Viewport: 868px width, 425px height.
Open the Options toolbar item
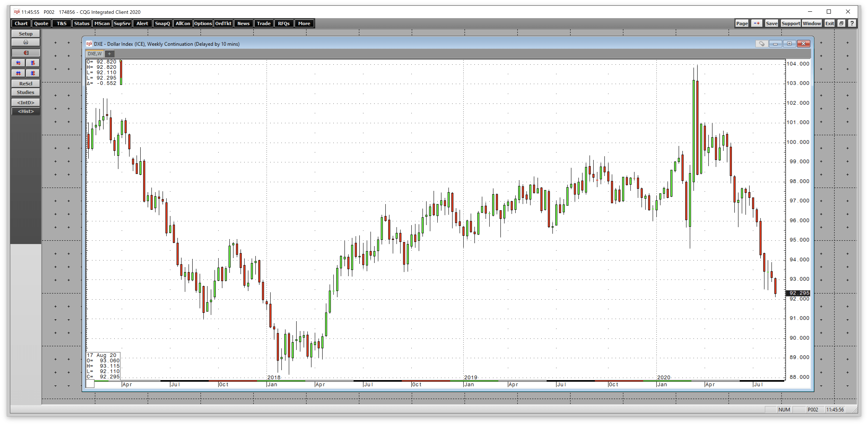pos(203,23)
